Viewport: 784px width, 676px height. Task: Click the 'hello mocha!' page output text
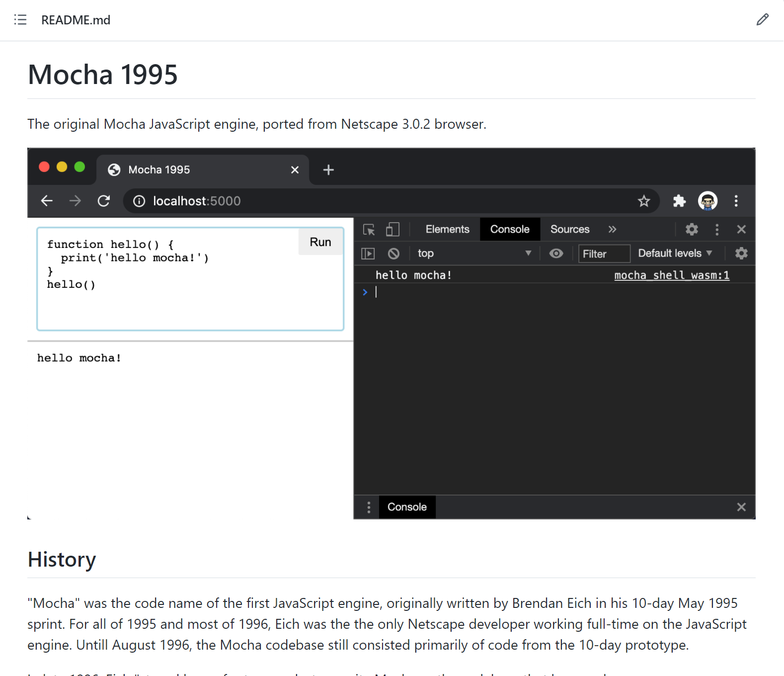(79, 358)
